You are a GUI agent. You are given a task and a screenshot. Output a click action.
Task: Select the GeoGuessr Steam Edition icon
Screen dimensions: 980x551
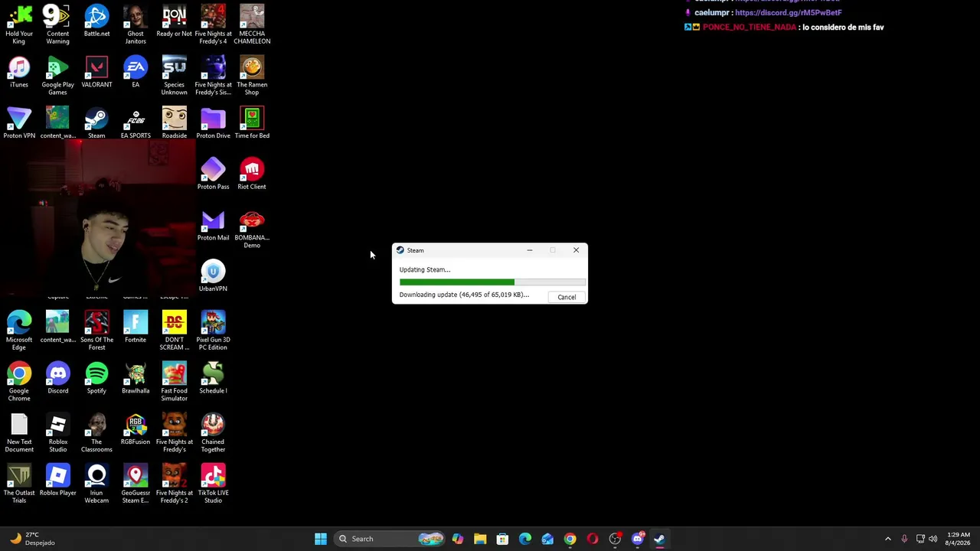point(136,484)
